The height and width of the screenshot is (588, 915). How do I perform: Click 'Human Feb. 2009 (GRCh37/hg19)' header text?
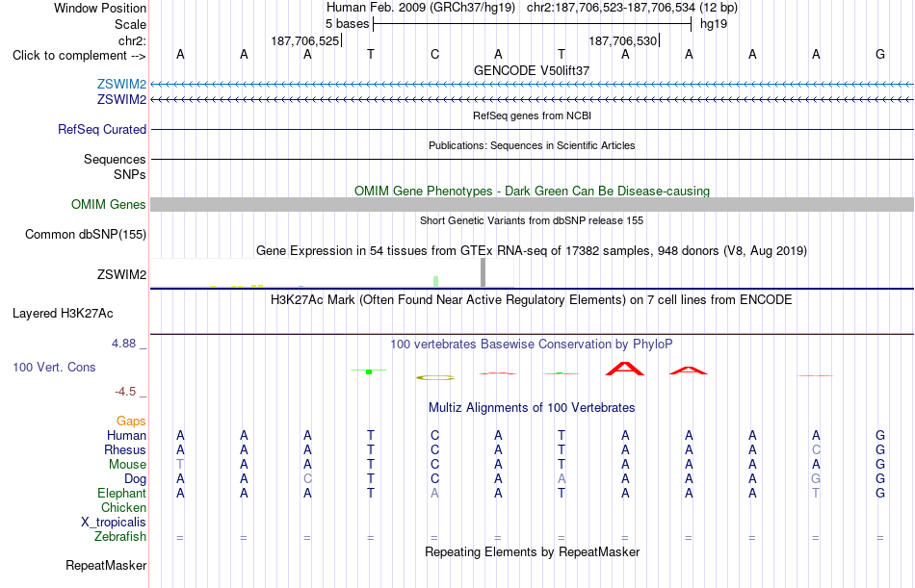click(x=421, y=8)
